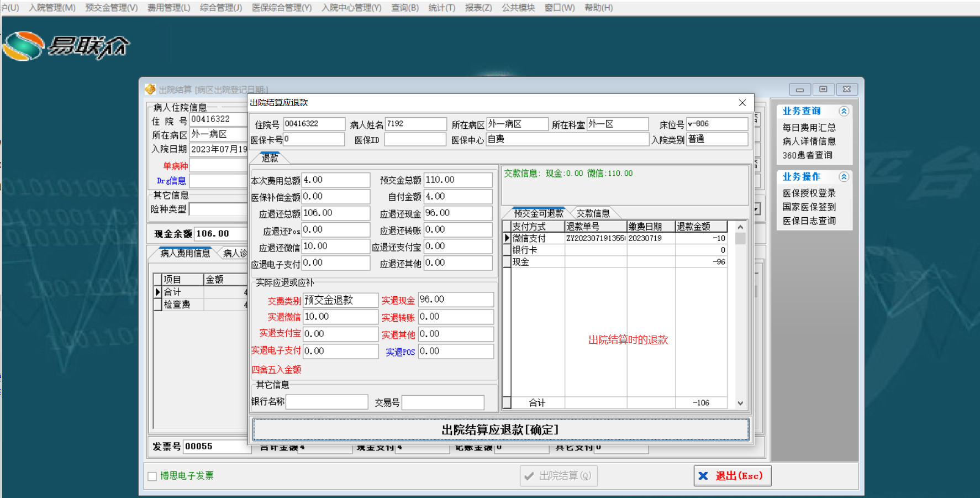Open 每日费用汇总 link

coord(809,128)
